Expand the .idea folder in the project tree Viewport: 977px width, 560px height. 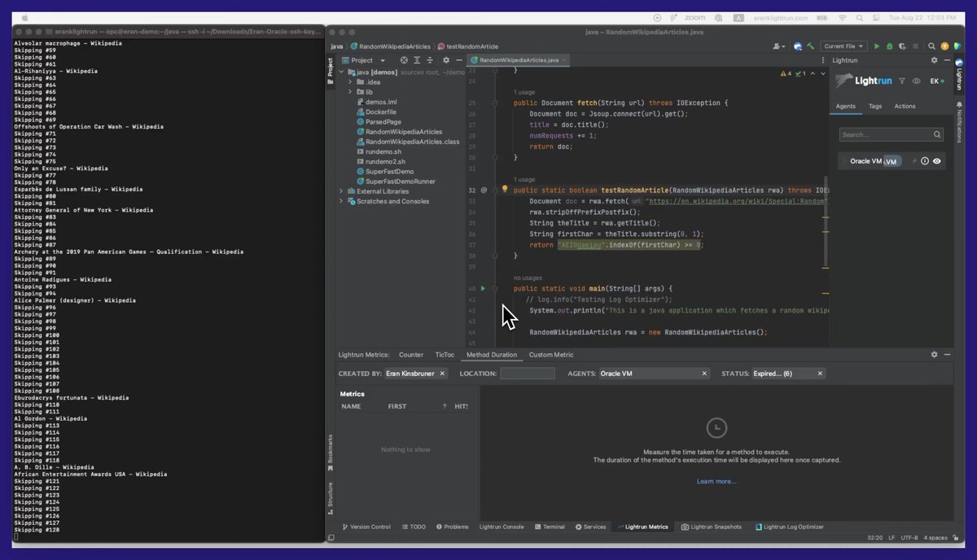[x=350, y=82]
